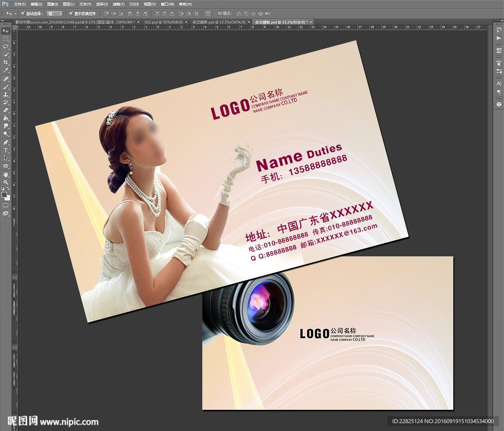This screenshot has height=431, width=504.
Task: Select the Crop tool
Action: coord(6,62)
